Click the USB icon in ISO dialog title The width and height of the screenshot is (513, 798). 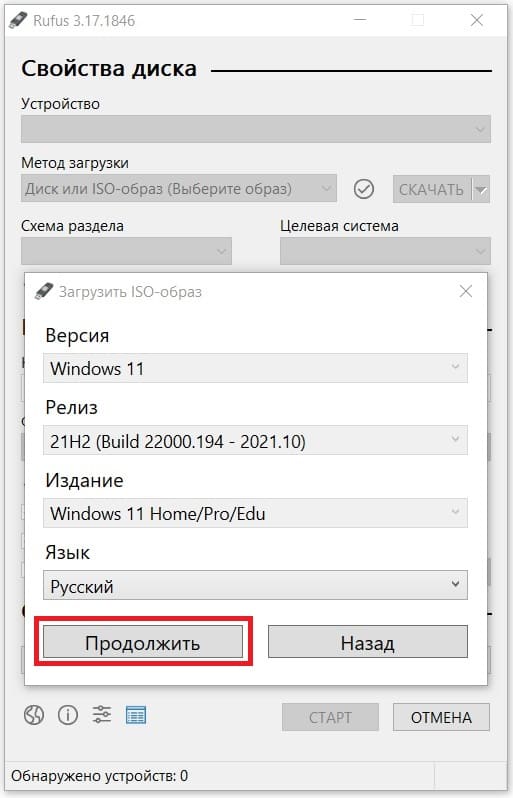coord(43,292)
